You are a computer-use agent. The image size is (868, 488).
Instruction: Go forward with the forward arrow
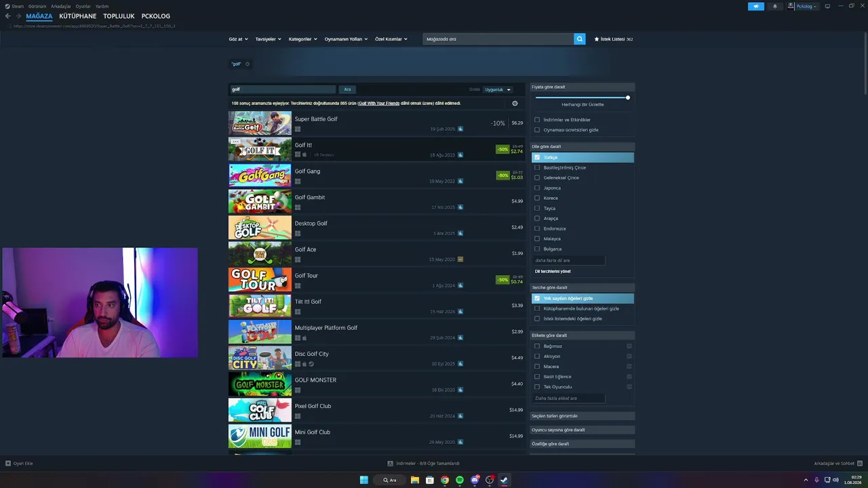18,16
